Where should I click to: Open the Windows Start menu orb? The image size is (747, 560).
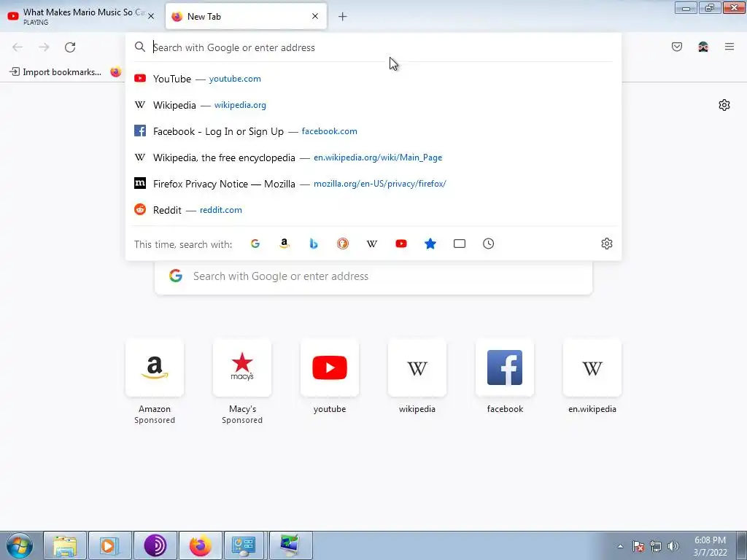[x=20, y=545]
